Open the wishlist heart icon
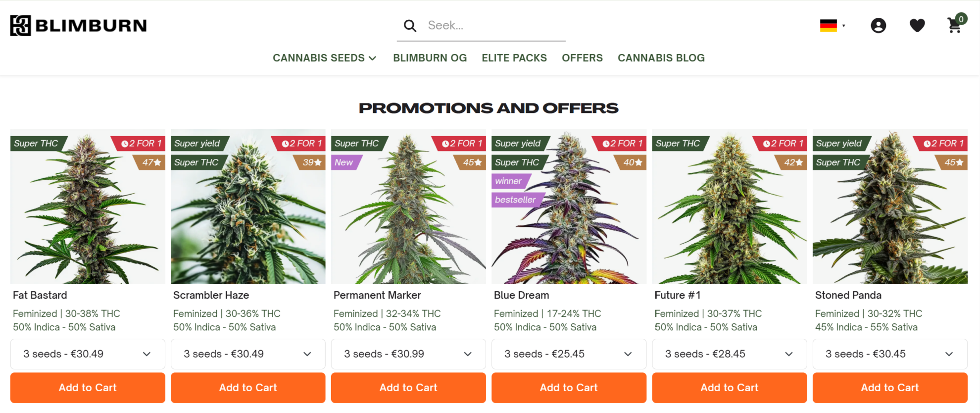The width and height of the screenshot is (980, 413). pos(917,26)
